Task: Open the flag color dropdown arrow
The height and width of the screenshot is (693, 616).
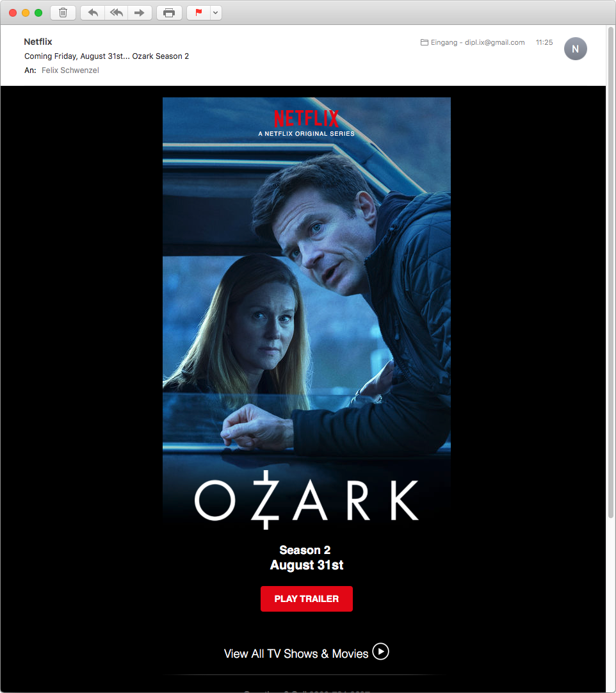Action: coord(216,13)
